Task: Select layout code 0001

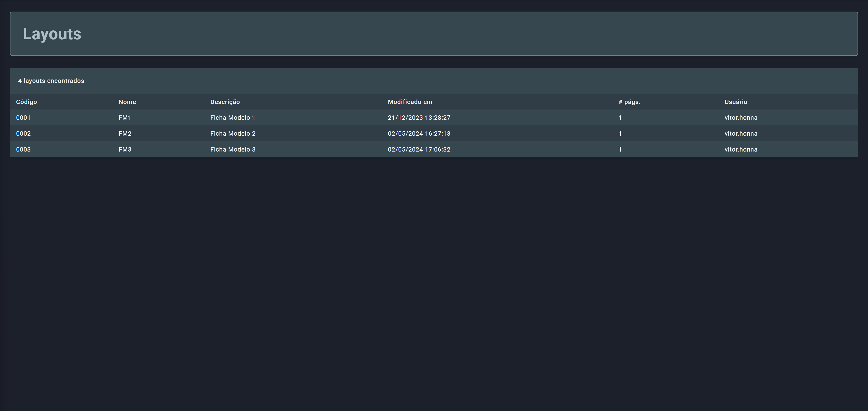Action: pyautogui.click(x=23, y=117)
